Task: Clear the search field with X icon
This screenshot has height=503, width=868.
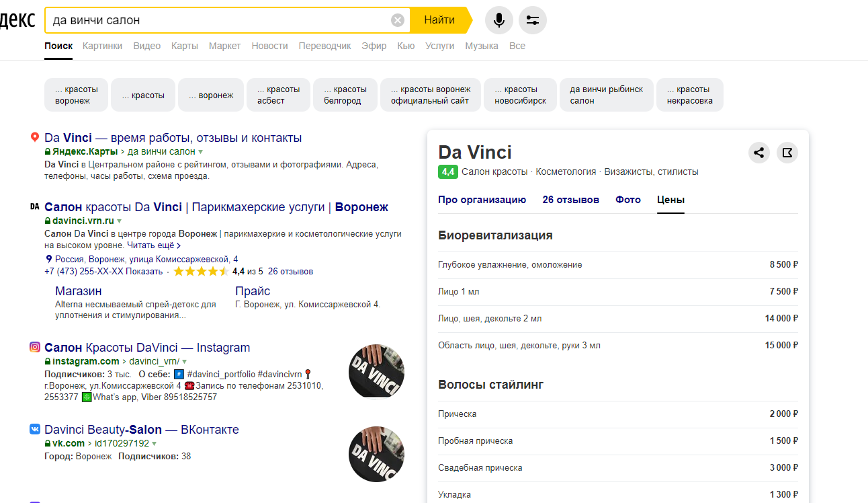Action: (398, 20)
